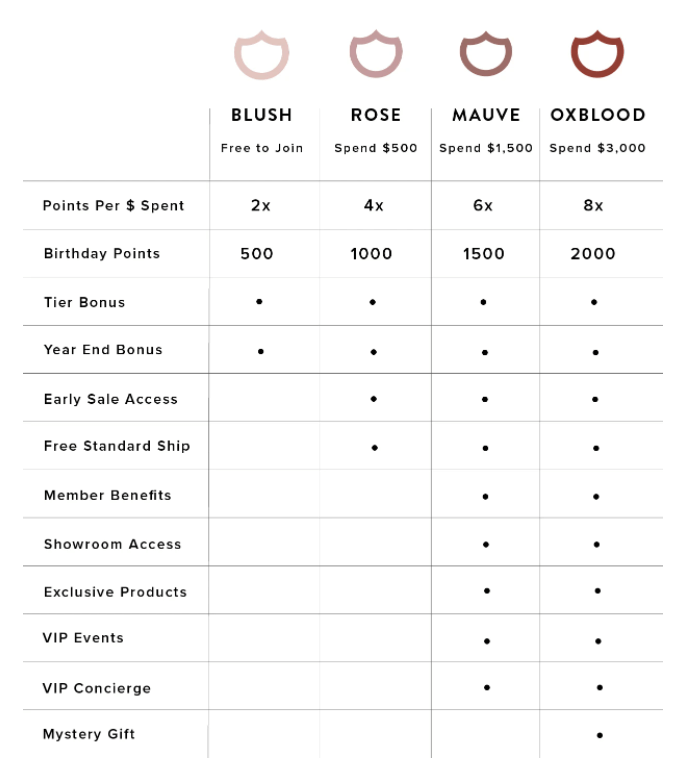680x772 pixels.
Task: Click the 500 birthday points value
Action: [257, 254]
